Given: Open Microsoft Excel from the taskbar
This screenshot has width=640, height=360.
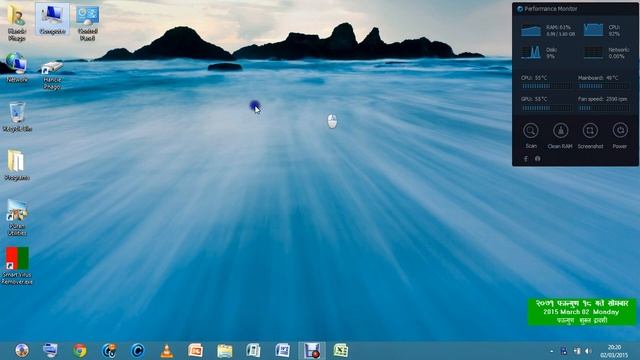Looking at the screenshot, I should point(340,351).
